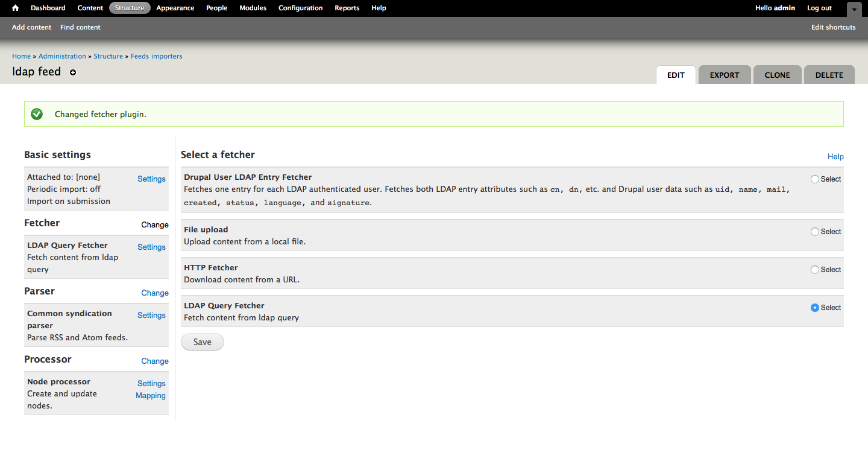Open the Help menu in admin bar
The image size is (868, 467).
pos(379,8)
